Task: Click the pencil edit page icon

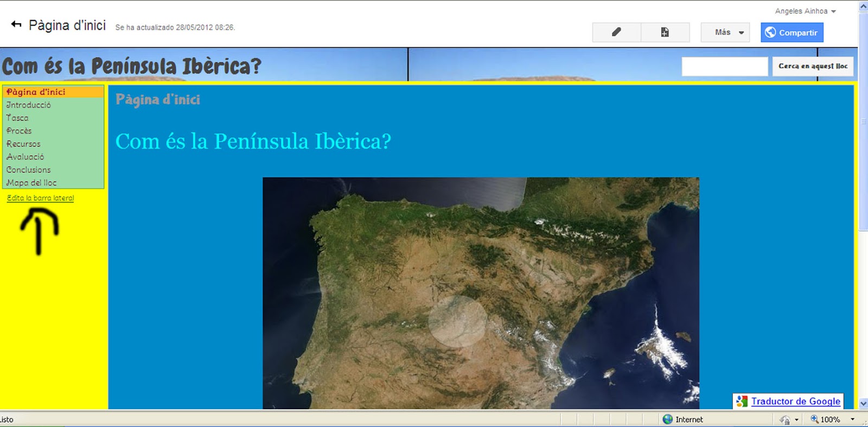Action: pos(616,32)
